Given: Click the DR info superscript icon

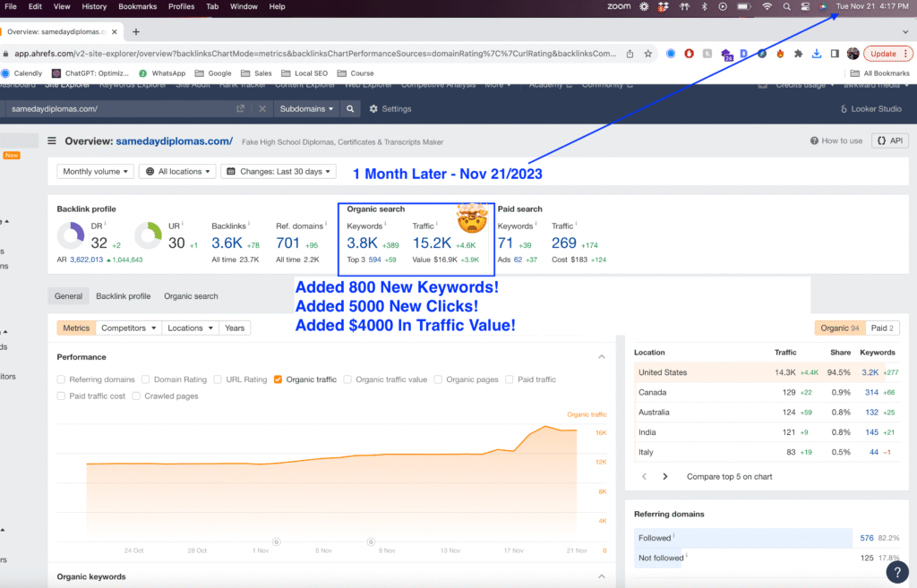Looking at the screenshot, I should [106, 224].
